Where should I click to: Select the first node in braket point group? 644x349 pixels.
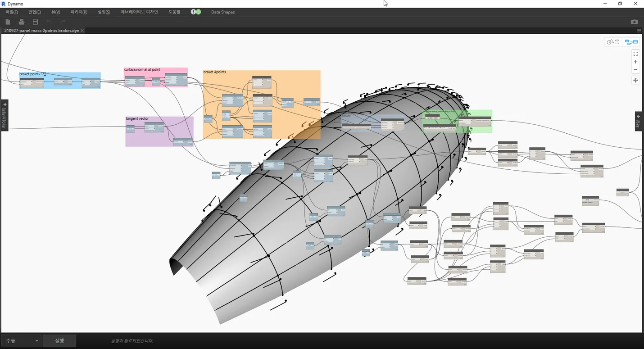[32, 82]
